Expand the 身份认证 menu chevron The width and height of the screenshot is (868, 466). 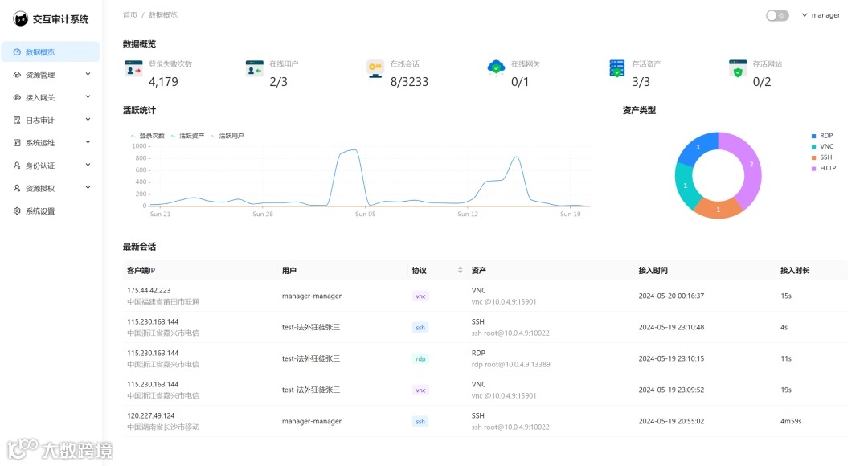(88, 165)
